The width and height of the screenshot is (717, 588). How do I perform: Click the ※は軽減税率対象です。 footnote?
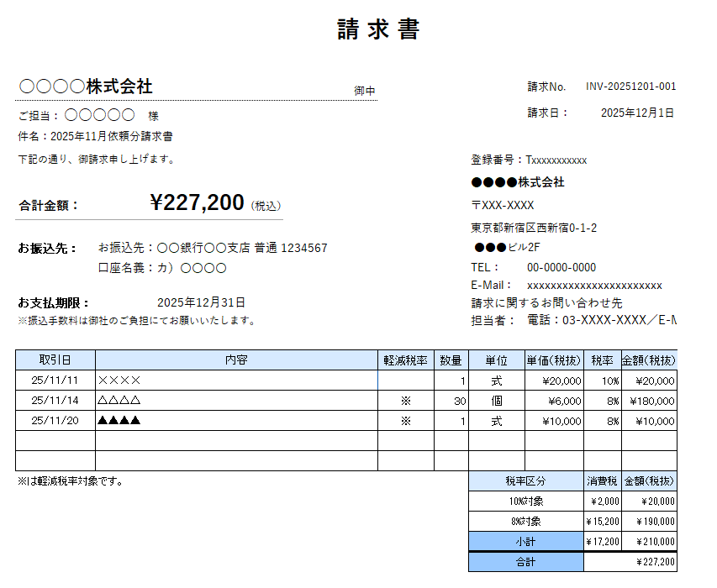[71, 481]
